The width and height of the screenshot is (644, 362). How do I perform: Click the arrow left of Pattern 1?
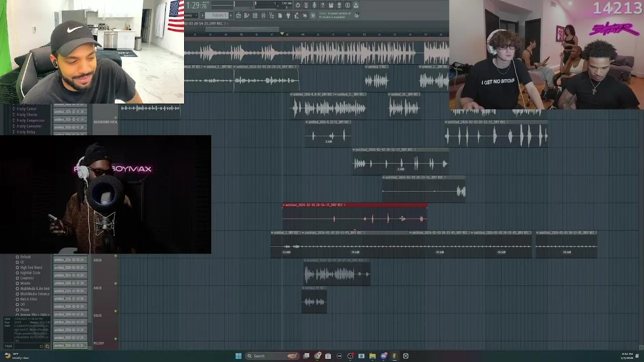tap(203, 16)
